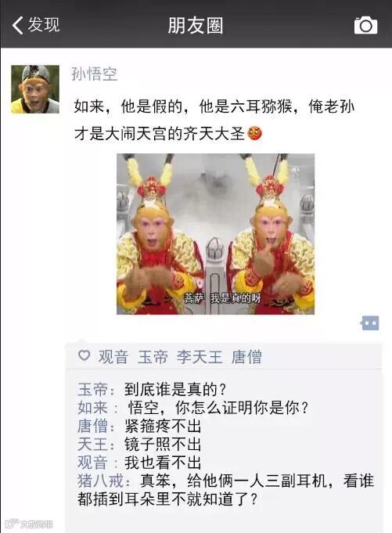Tap the angry emoji after 齐天大圣
Screen dimensions: 392x533
point(254,133)
